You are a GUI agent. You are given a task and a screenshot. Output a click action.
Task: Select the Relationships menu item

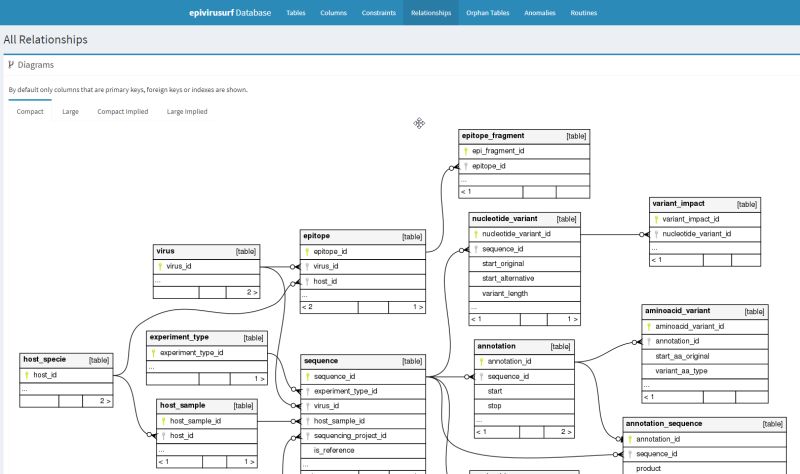pos(431,13)
